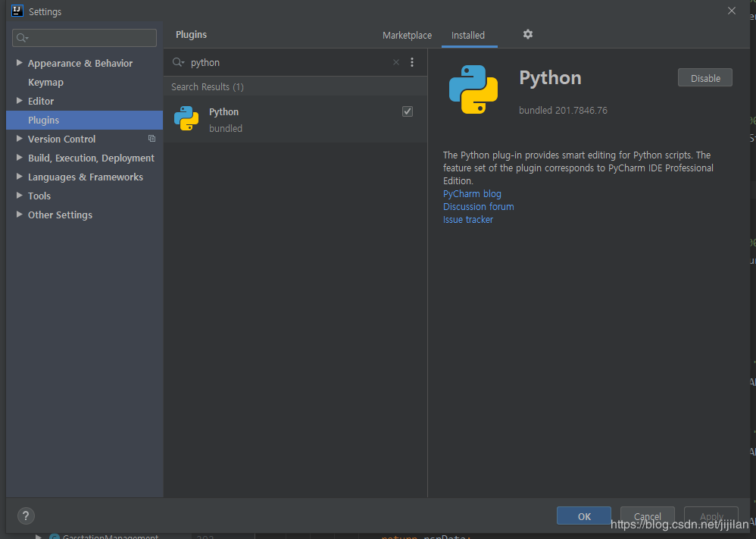The image size is (756, 539).
Task: Uncheck the Python plugin checkbox
Action: coord(408,111)
